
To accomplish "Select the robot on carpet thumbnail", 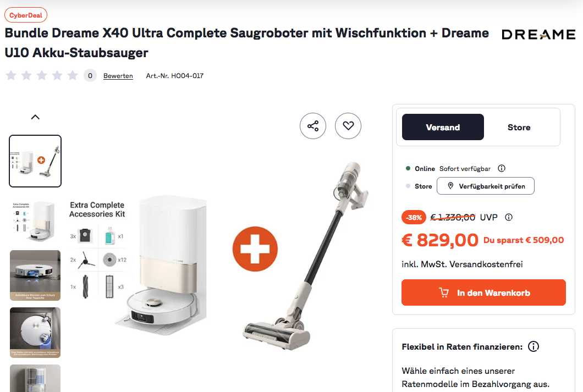I will pyautogui.click(x=35, y=275).
